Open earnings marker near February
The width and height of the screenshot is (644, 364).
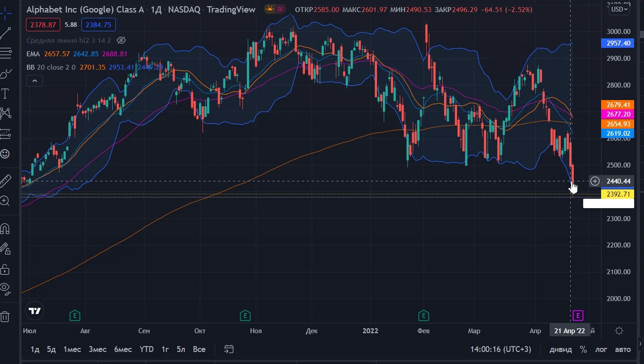[x=423, y=316]
